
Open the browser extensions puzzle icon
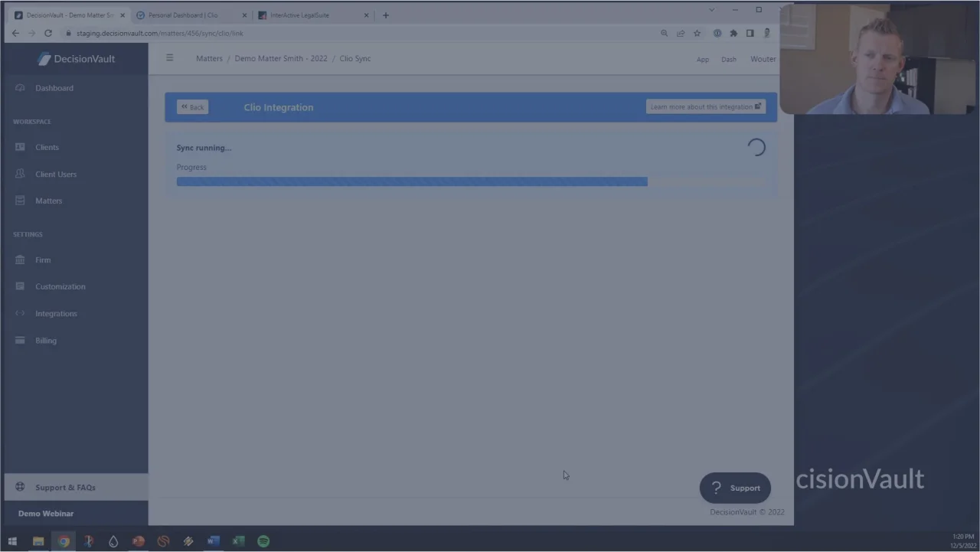tap(733, 33)
